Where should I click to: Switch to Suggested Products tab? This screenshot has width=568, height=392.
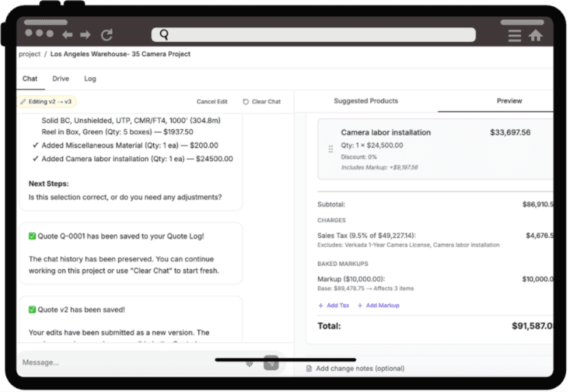point(366,101)
